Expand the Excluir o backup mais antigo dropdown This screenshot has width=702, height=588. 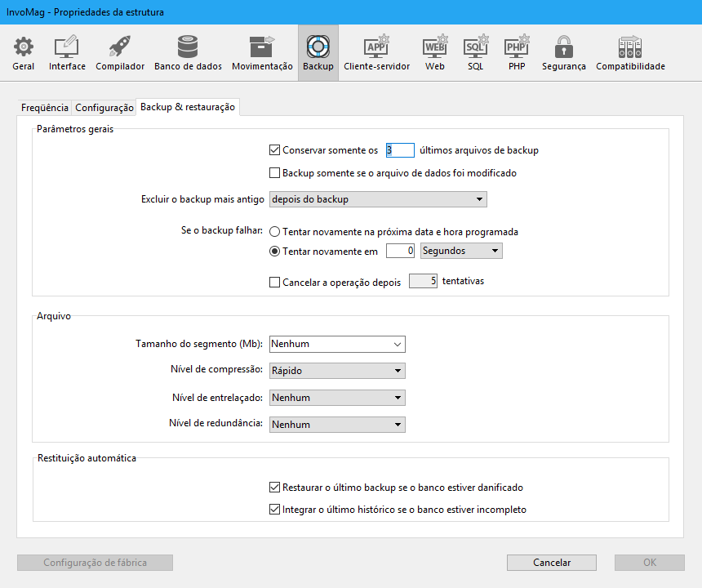(378, 199)
